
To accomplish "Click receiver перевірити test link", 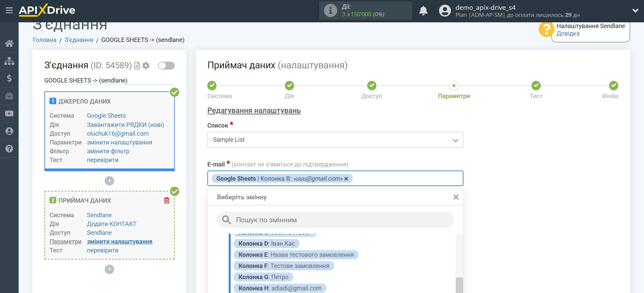I will click(103, 250).
